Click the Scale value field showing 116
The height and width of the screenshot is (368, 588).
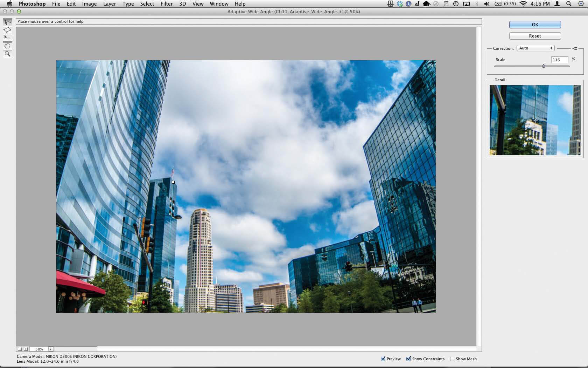[x=559, y=60]
